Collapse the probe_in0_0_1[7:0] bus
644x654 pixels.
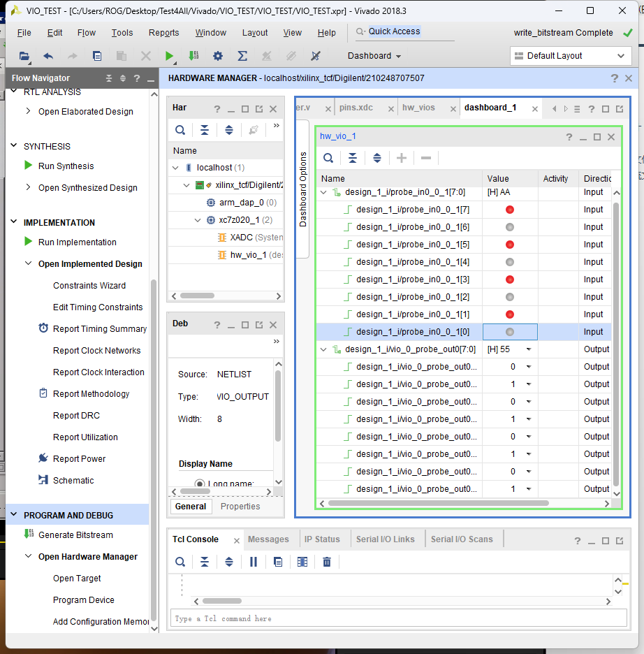coord(323,192)
